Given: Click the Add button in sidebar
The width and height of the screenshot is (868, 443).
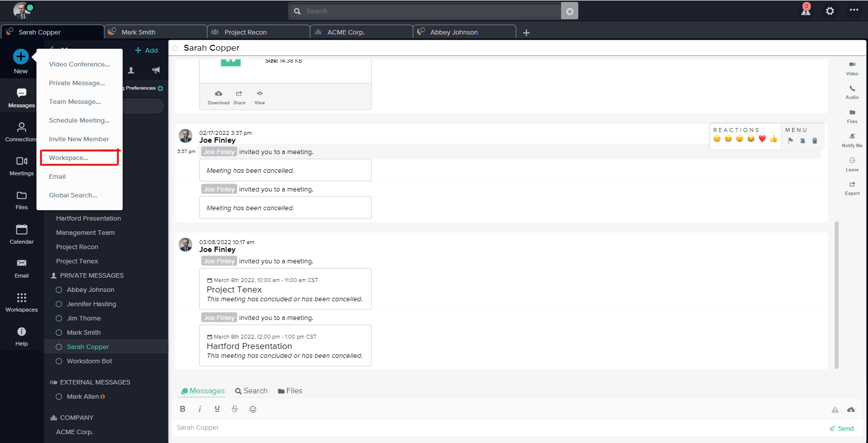Looking at the screenshot, I should 146,50.
